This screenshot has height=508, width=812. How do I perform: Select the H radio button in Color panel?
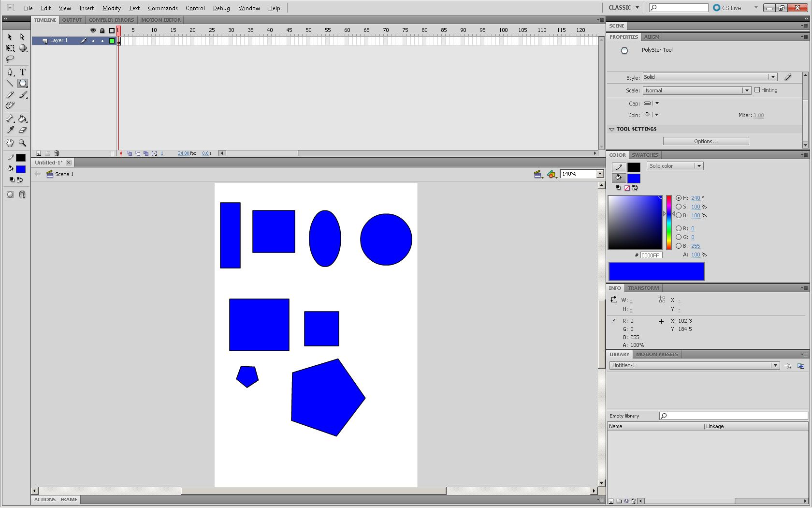(678, 198)
